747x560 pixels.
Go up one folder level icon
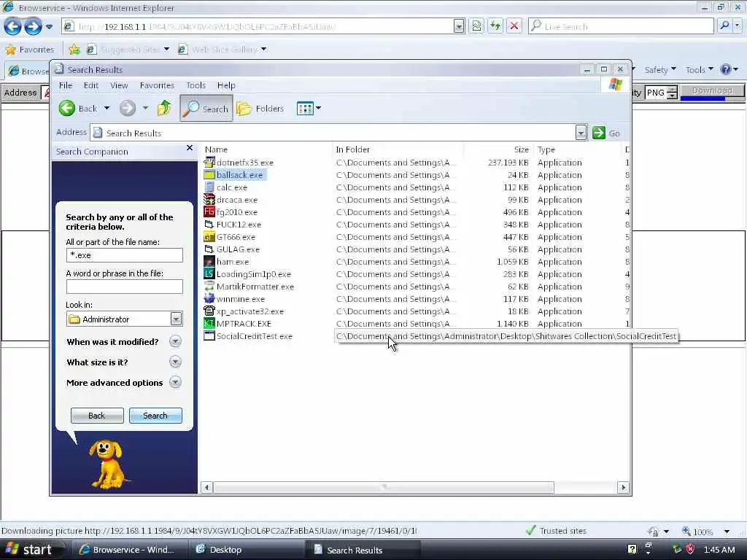[164, 109]
